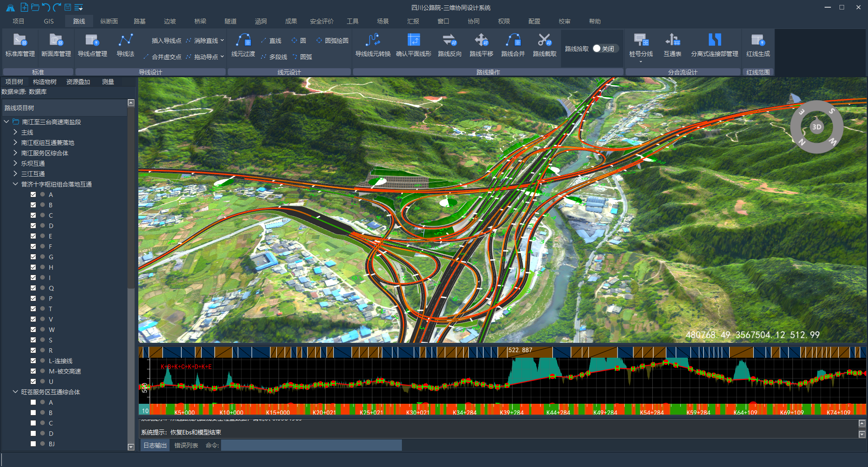Select the 线元过渡 tool
This screenshot has height=467, width=868.
tap(243, 45)
